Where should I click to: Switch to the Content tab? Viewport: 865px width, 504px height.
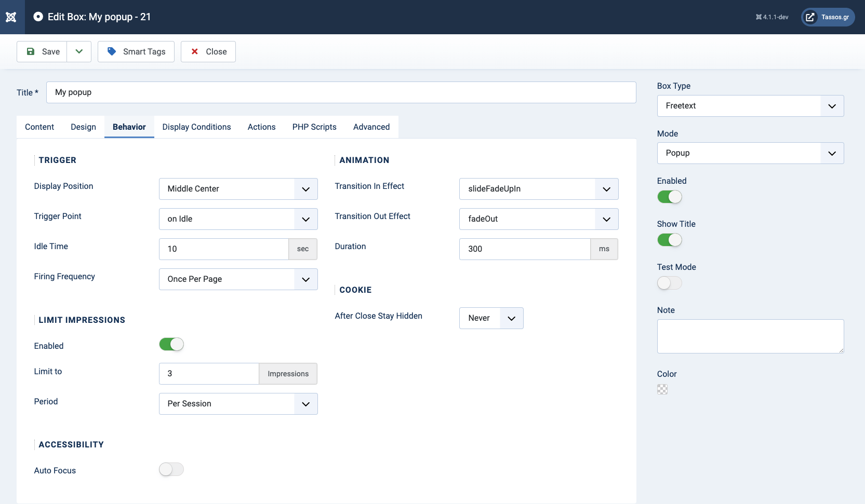[39, 127]
